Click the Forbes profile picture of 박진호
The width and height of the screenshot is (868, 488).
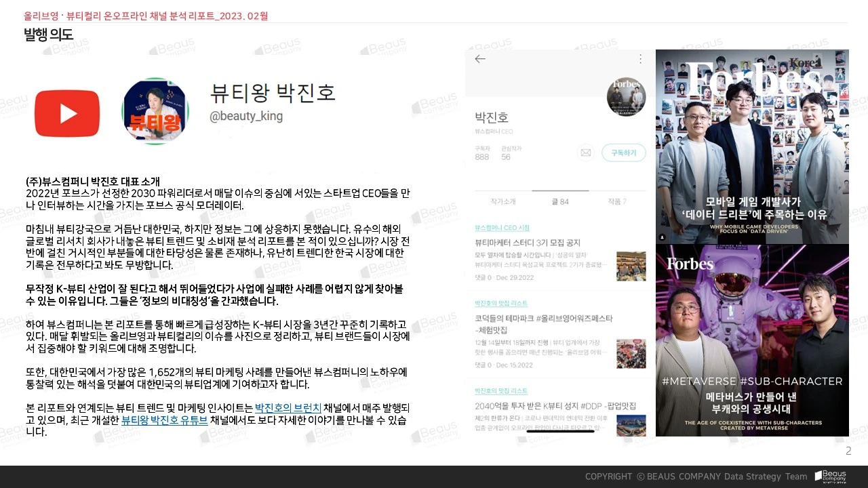(626, 97)
